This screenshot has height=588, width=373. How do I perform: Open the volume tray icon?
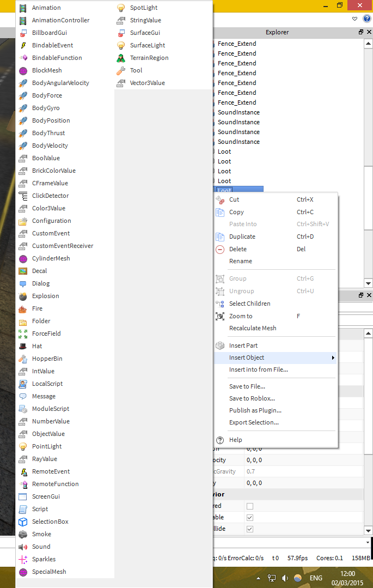click(x=285, y=578)
